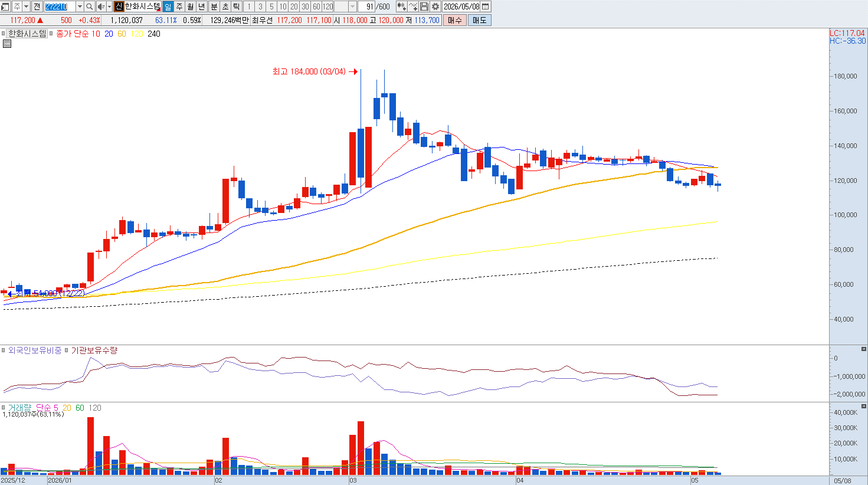Select the 1 interval preset button
The height and width of the screenshot is (485, 868).
tap(249, 6)
